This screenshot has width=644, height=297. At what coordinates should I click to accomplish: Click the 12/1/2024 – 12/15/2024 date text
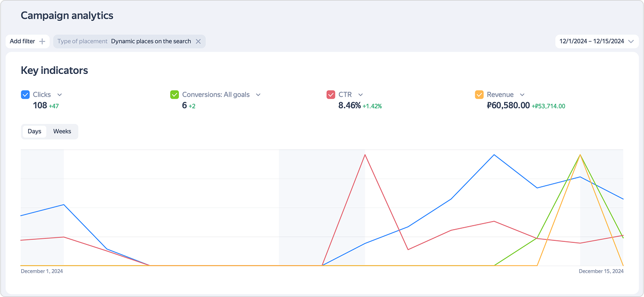(591, 41)
